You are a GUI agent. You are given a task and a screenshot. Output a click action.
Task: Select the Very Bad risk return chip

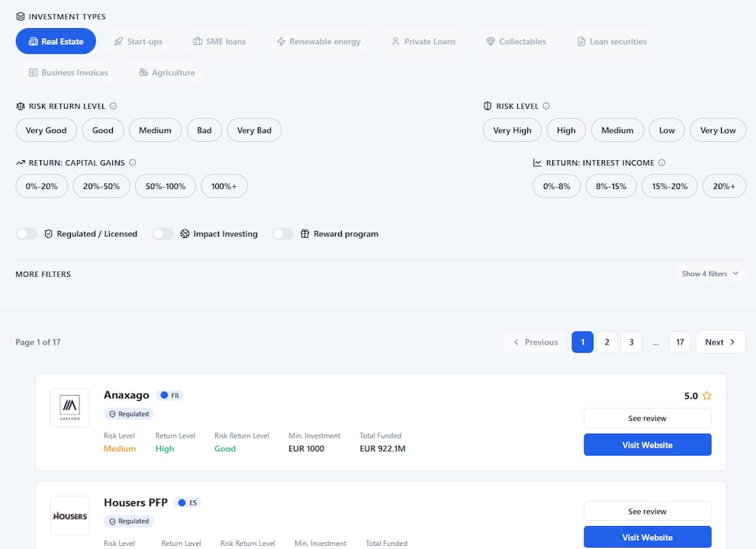254,130
